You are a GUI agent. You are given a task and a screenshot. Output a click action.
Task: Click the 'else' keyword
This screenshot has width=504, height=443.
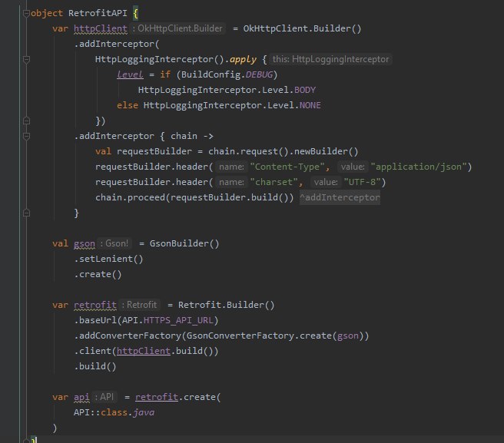coord(128,105)
